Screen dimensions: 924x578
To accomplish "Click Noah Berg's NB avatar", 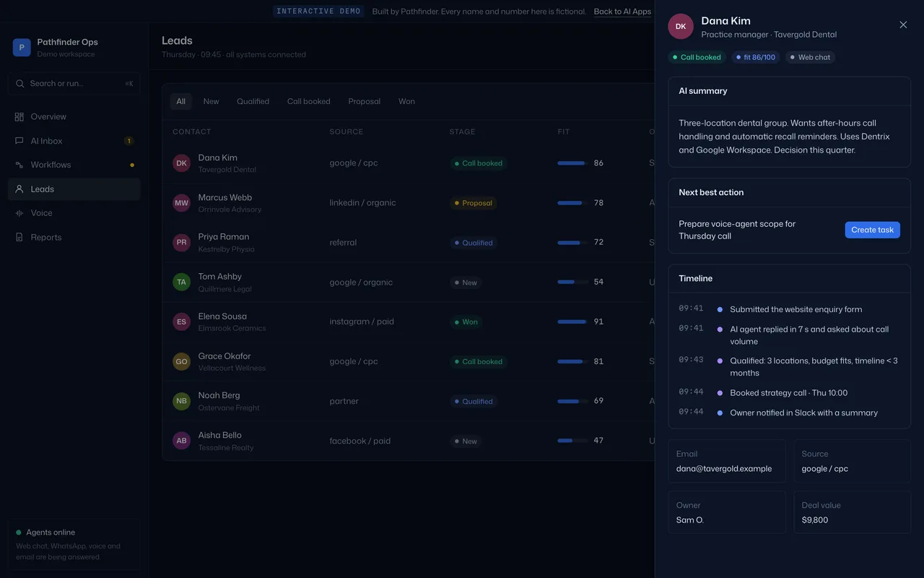I will tap(181, 401).
